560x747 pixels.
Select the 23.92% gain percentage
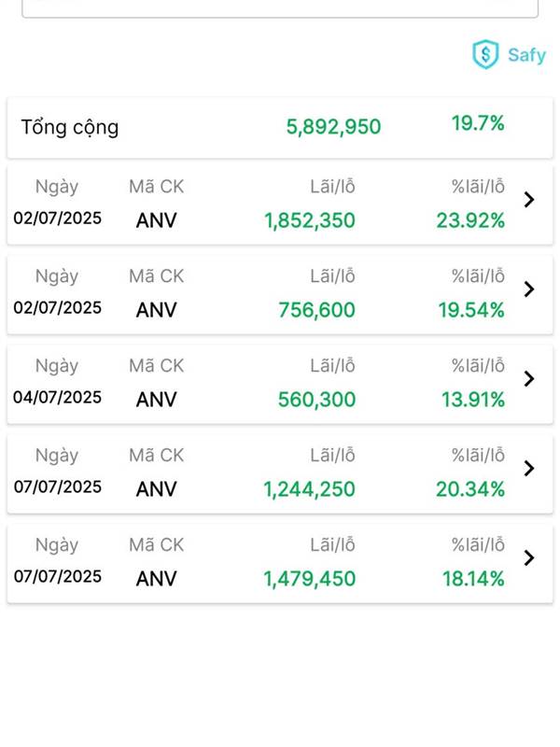(x=470, y=221)
